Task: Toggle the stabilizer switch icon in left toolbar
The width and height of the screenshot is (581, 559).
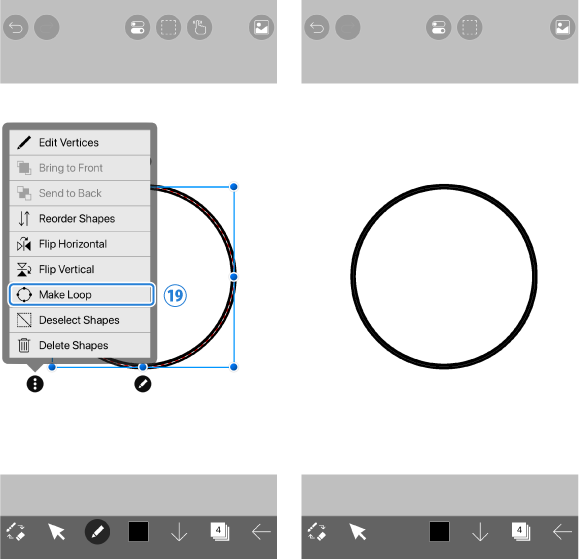Action: pyautogui.click(x=137, y=27)
